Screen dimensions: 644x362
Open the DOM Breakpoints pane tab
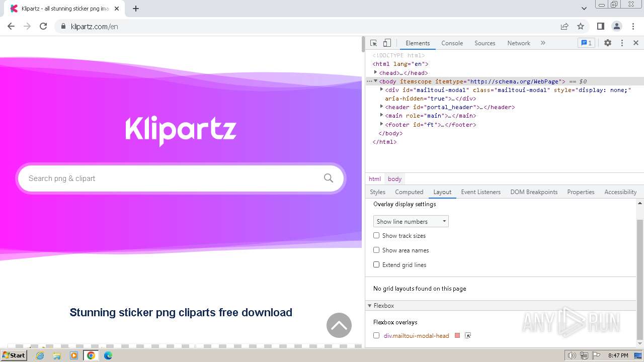(x=534, y=192)
